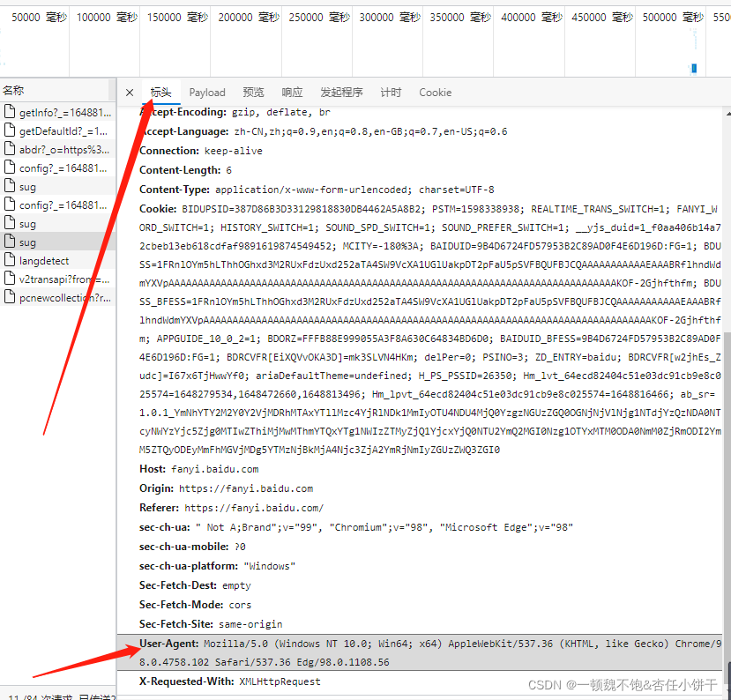
Task: Click file icon beside getInfo request
Action: (x=10, y=112)
